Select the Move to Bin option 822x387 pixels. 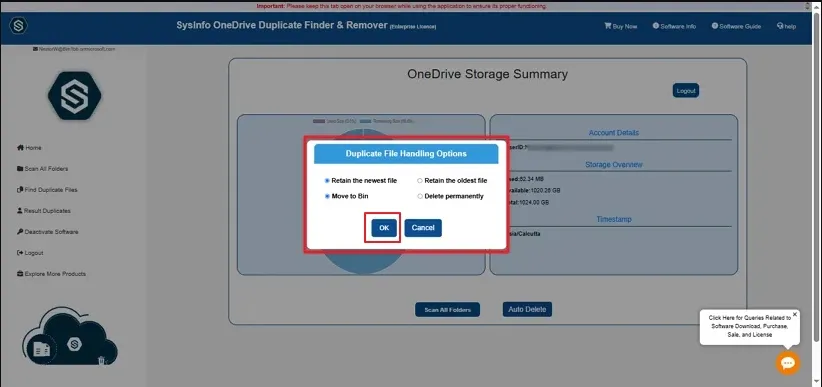tap(347, 196)
